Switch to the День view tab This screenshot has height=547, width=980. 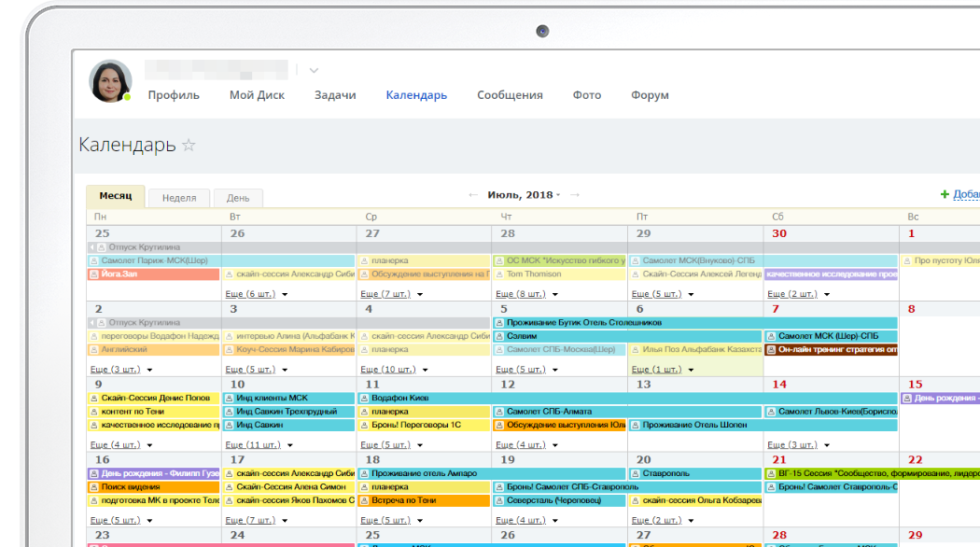coord(237,198)
